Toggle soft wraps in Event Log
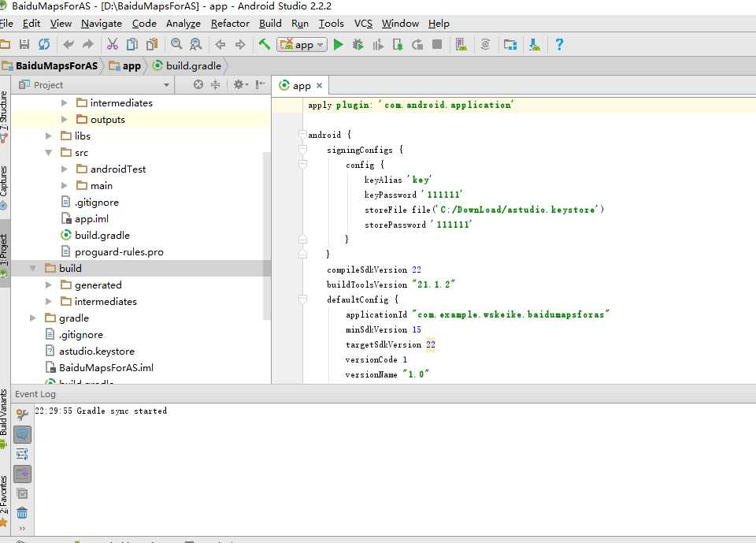This screenshot has width=756, height=543. coord(22,454)
